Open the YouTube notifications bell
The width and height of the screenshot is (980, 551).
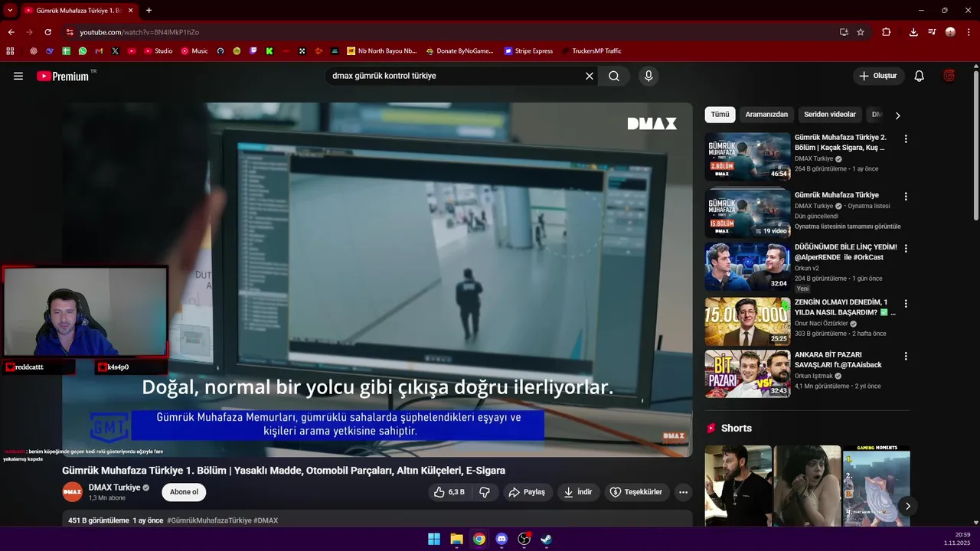pyautogui.click(x=920, y=76)
